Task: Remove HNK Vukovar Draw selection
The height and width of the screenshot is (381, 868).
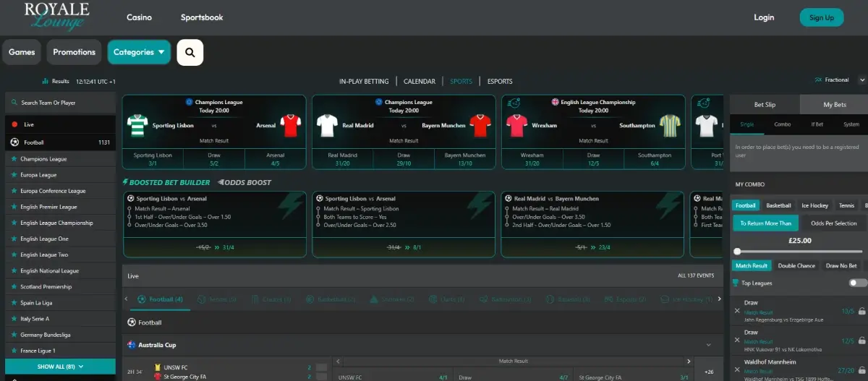Action: [737, 341]
